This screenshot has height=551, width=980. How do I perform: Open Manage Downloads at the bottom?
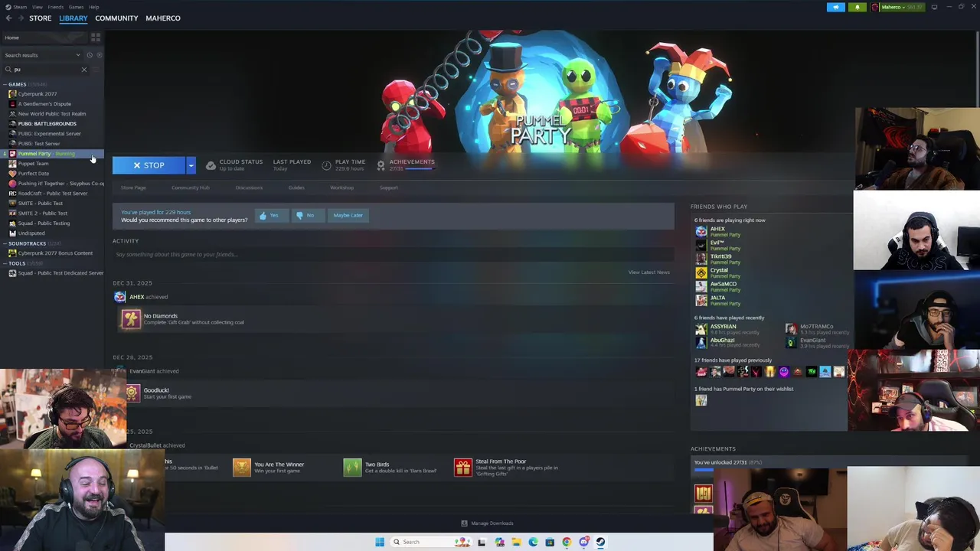click(487, 523)
